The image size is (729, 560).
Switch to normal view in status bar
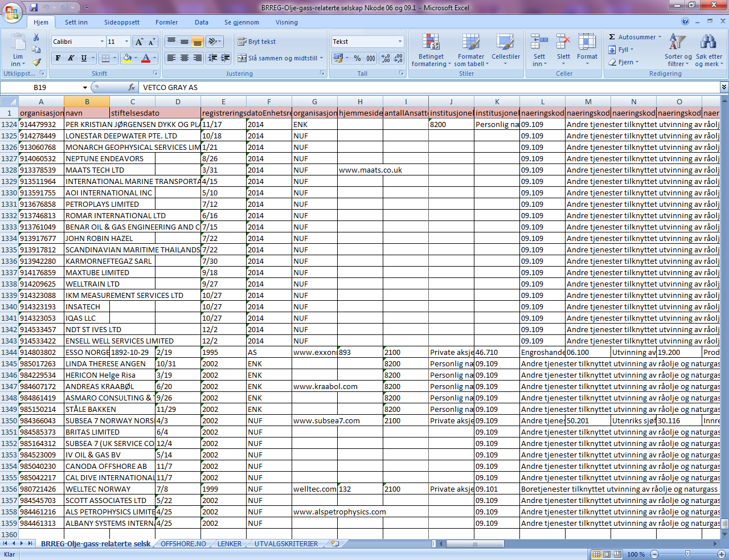pos(596,554)
